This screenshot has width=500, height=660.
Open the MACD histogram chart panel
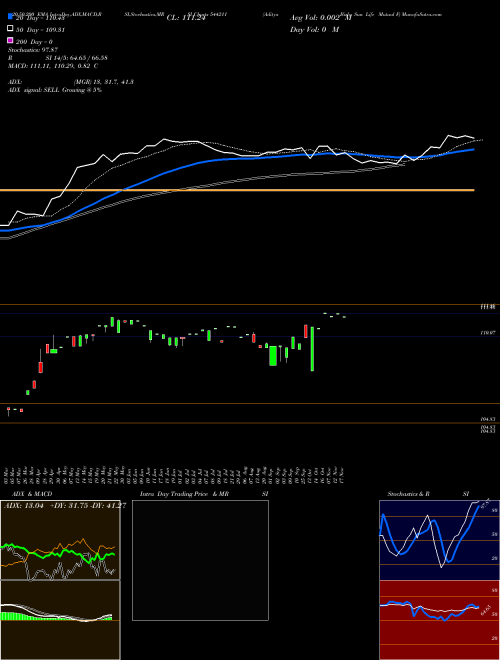click(60, 620)
